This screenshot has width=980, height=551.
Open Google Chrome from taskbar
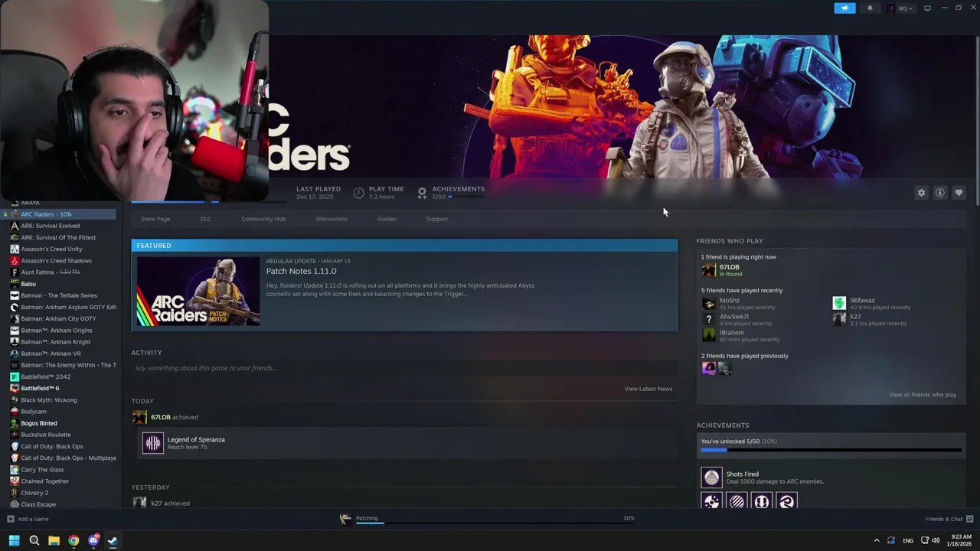click(73, 540)
